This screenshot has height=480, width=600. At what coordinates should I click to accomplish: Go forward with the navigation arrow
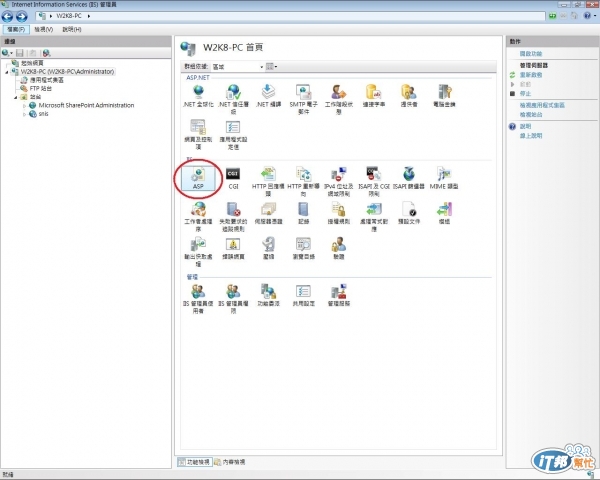coord(22,16)
